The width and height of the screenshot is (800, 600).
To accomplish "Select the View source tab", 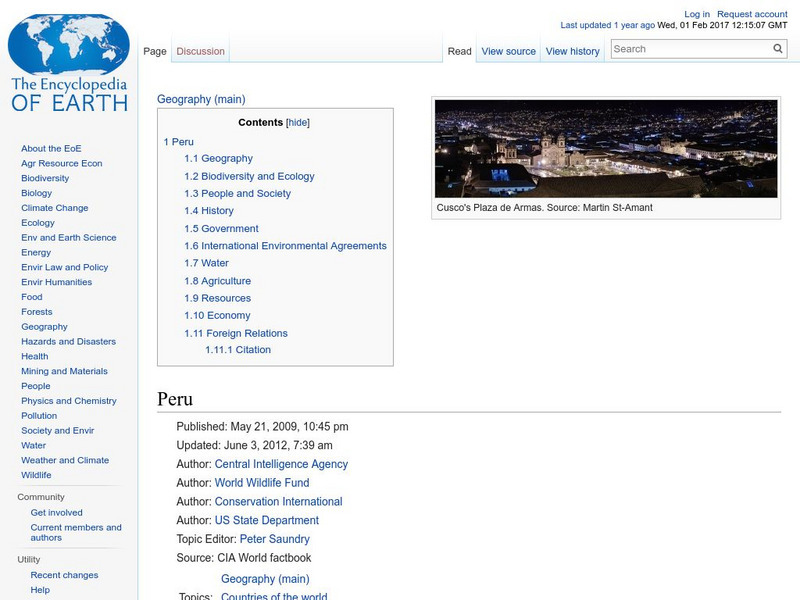I will point(508,50).
